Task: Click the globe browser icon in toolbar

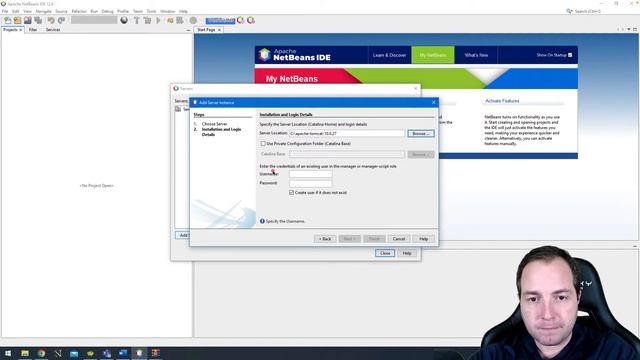Action: click(124, 20)
